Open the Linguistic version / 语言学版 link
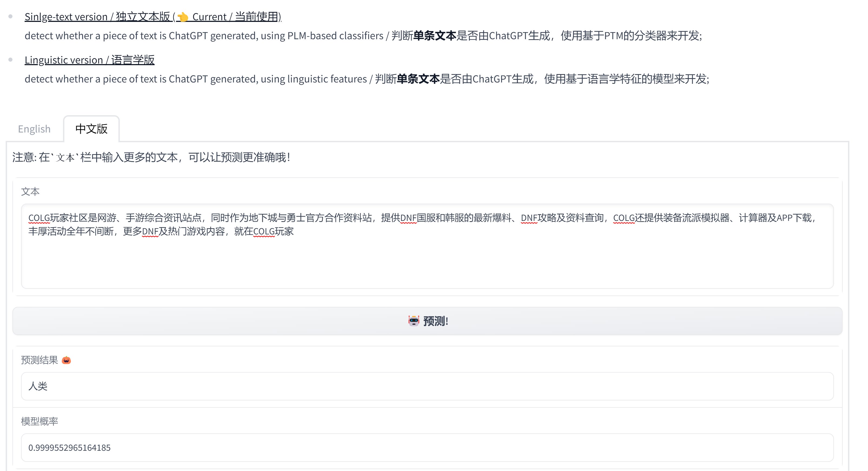868x471 pixels. coord(90,60)
